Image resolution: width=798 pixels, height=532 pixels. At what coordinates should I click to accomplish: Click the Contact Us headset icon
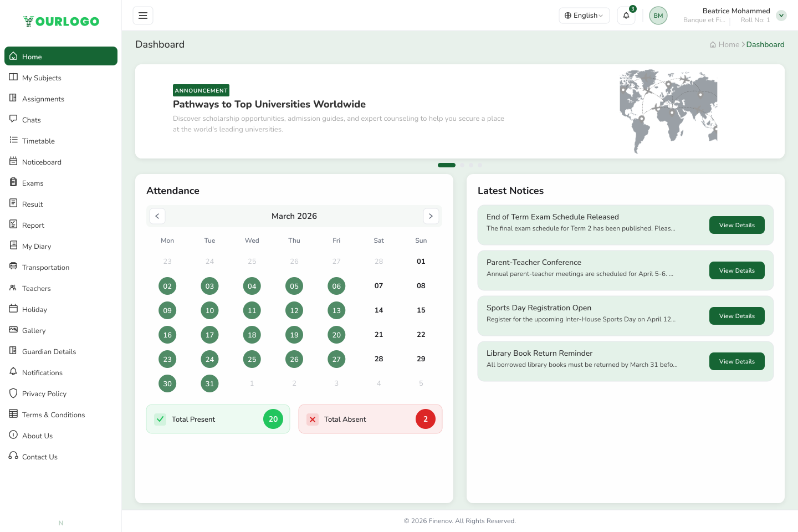point(13,456)
